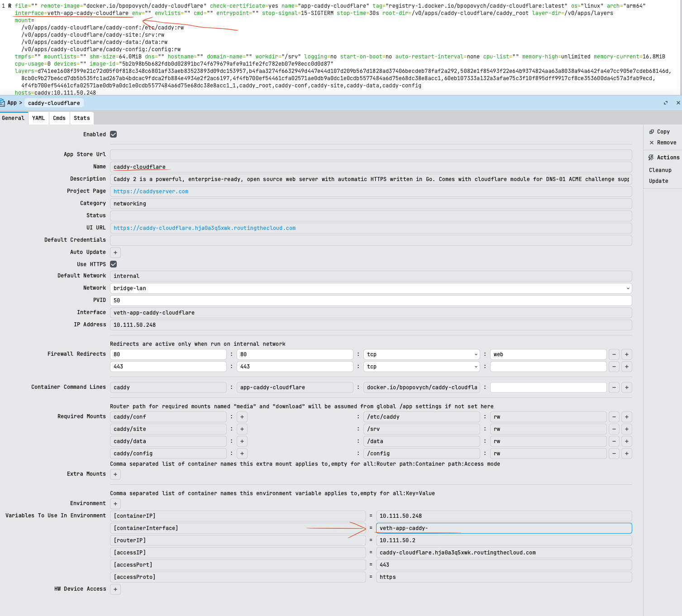Viewport: 682px width, 616px height.
Task: Switch to the YAML tab
Action: pyautogui.click(x=38, y=118)
